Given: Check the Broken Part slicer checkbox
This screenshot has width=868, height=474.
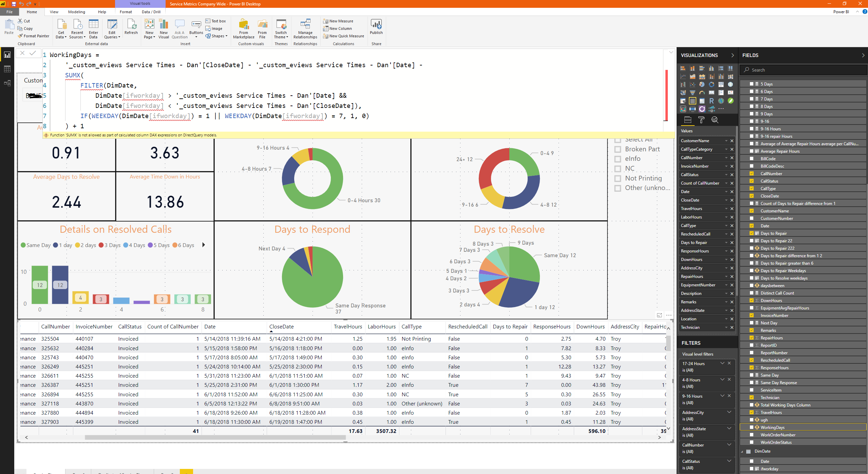Looking at the screenshot, I should click(x=618, y=149).
